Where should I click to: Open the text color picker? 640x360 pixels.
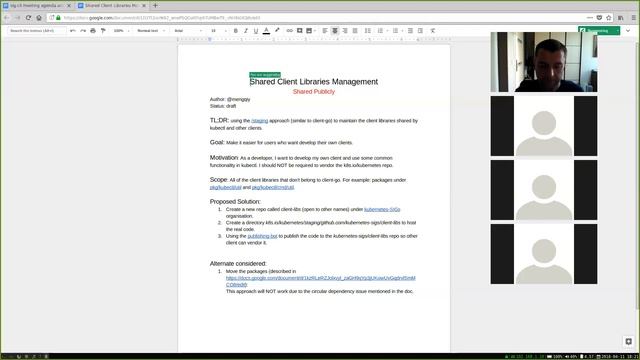pos(266,31)
